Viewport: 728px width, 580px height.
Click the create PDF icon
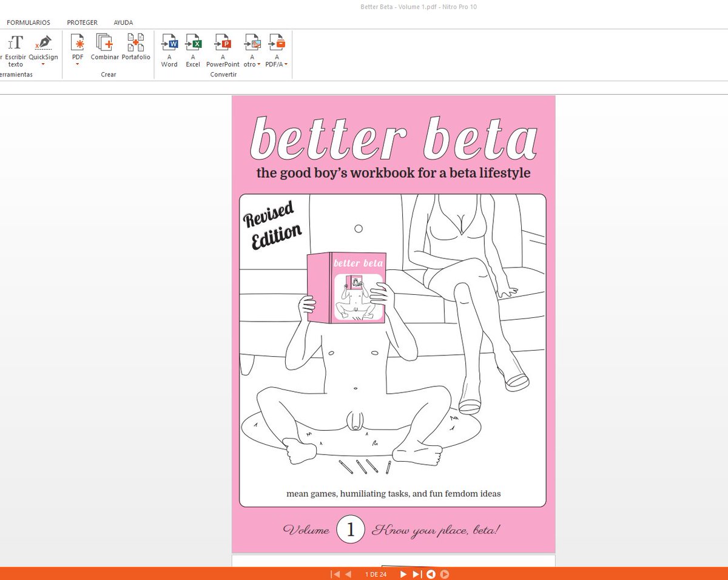click(78, 42)
